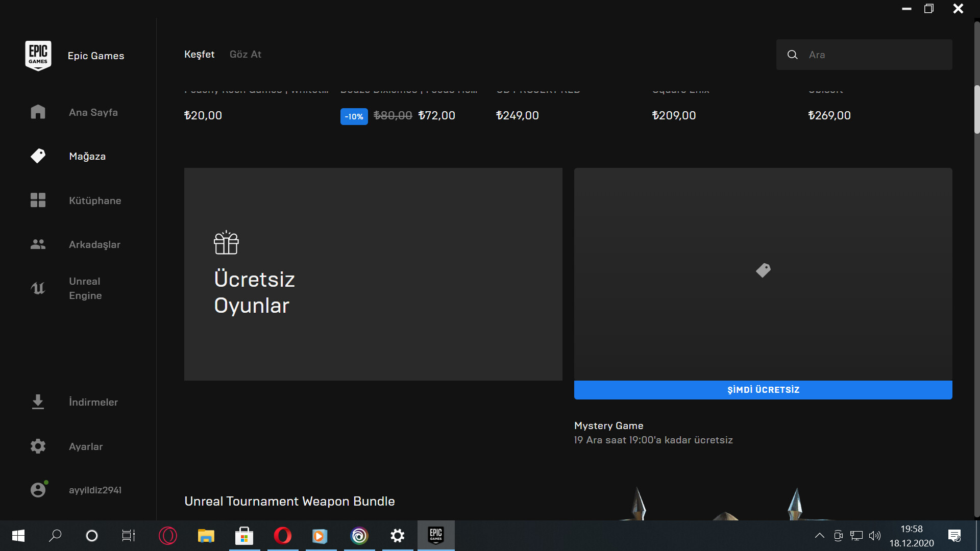Click the Unreal Engine logo icon

point(38,288)
